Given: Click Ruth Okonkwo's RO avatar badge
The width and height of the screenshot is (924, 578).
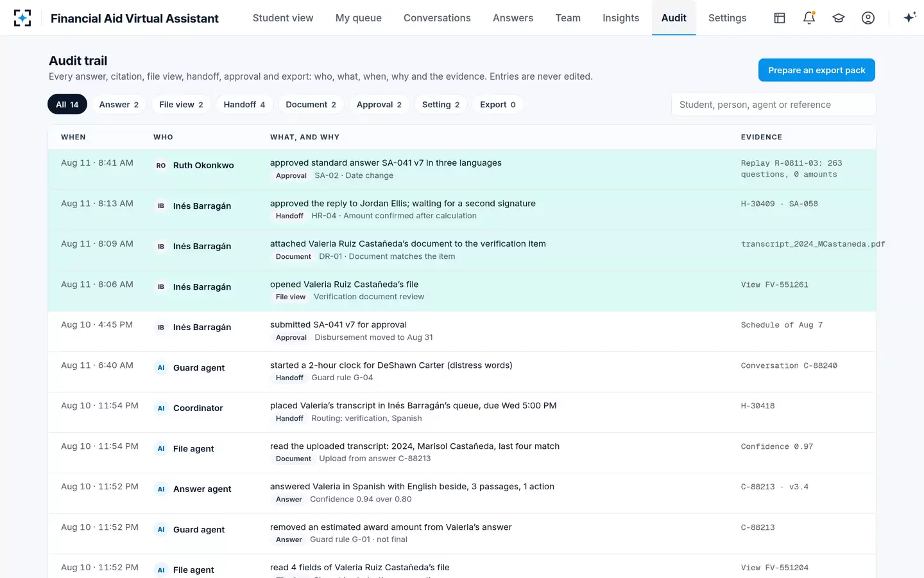Looking at the screenshot, I should 161,166.
